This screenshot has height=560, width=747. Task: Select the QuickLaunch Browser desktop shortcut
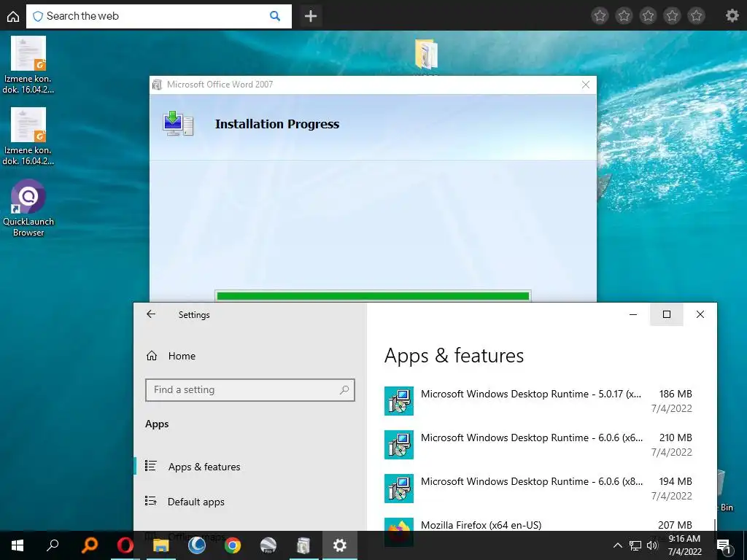coord(28,208)
